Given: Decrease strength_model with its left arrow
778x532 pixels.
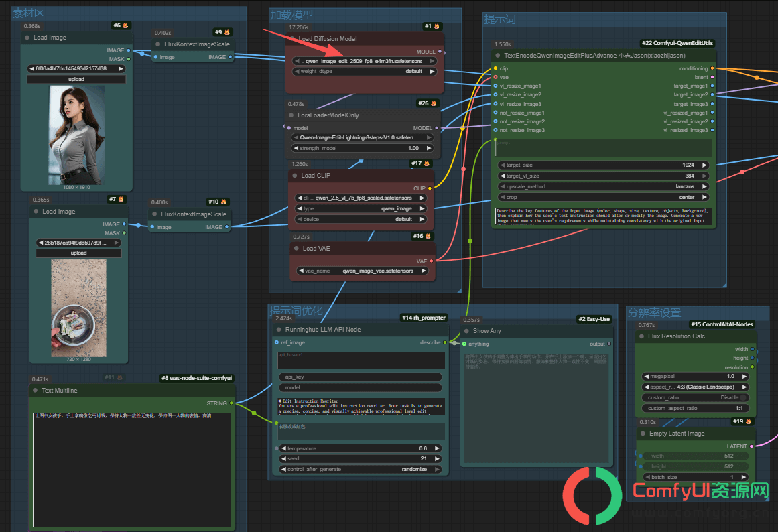Looking at the screenshot, I should click(296, 148).
